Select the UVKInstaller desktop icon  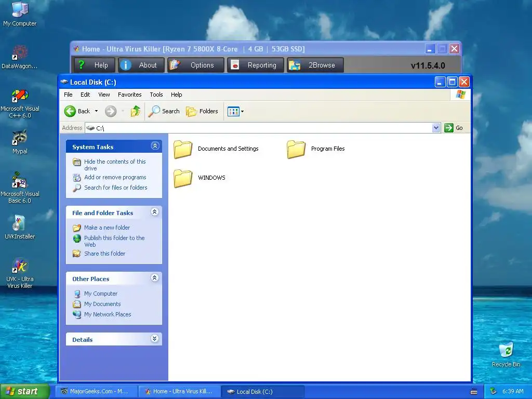[20, 227]
